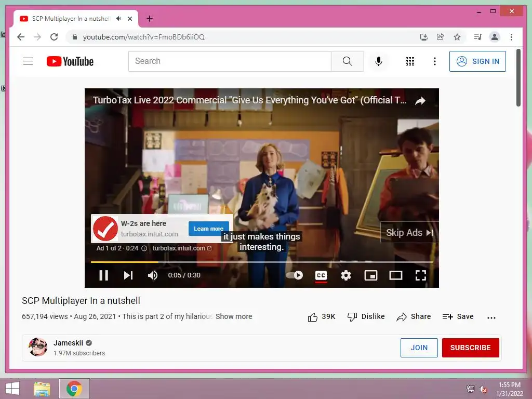Click the 1.97M subscribers text

79,353
